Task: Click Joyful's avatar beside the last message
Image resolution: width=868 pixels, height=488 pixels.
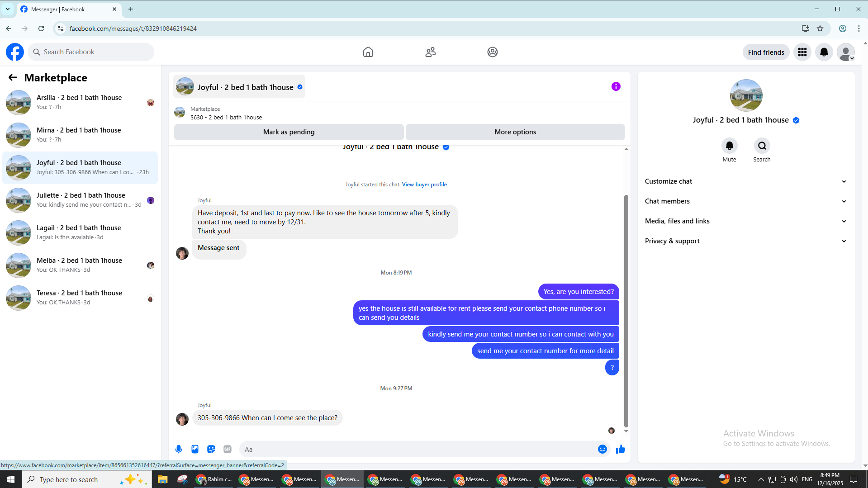Action: 182,419
